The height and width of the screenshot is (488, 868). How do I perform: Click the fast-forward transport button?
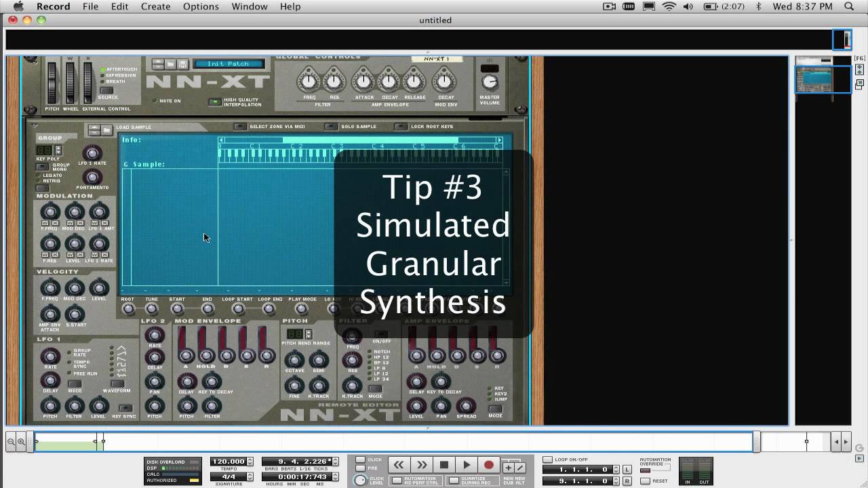coord(421,465)
